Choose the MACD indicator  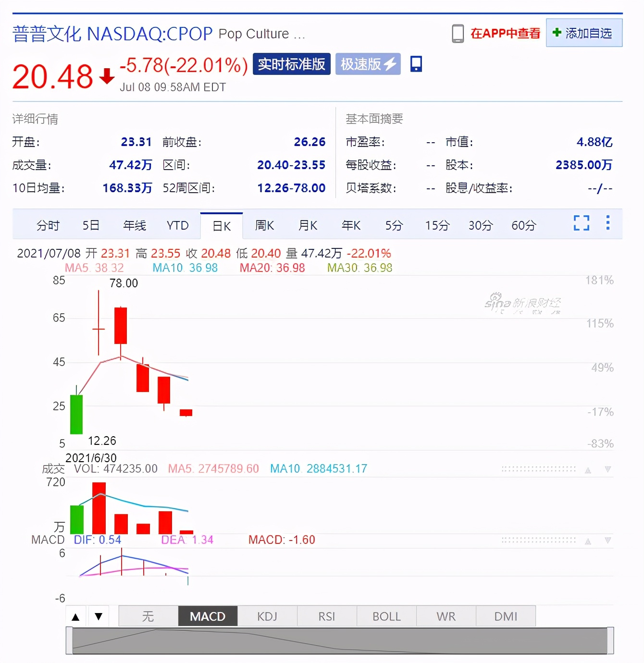(x=208, y=616)
